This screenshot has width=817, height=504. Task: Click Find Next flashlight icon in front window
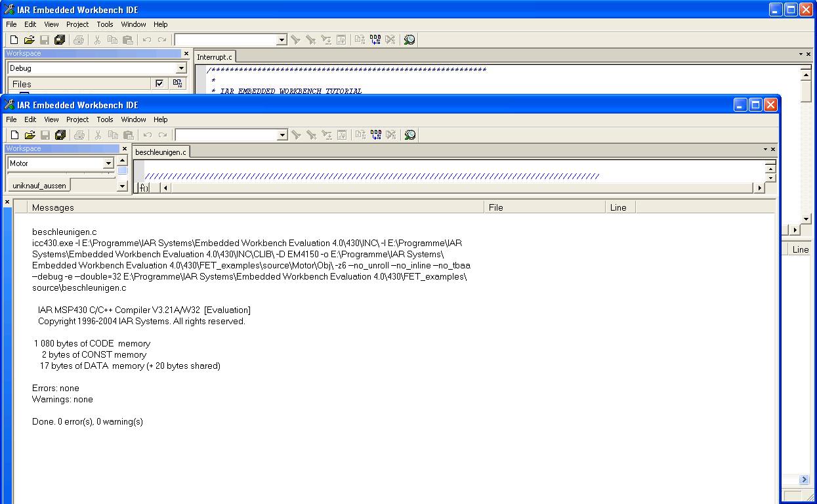coord(296,135)
